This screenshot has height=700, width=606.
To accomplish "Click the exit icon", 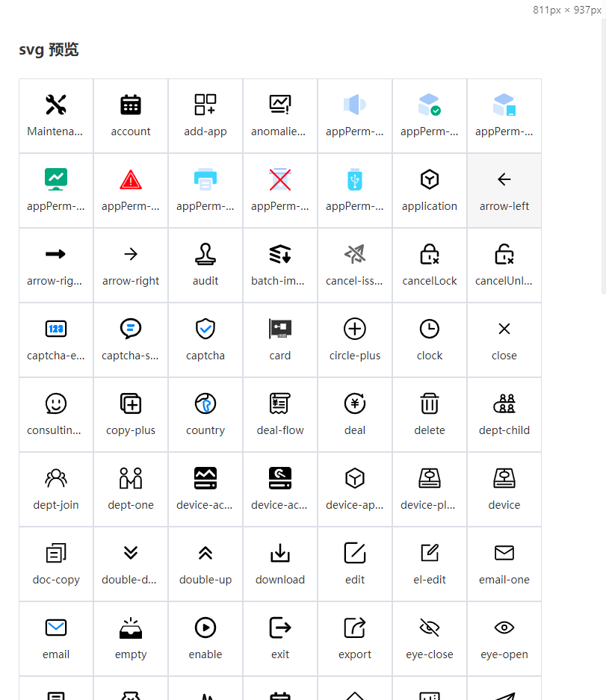I will [x=280, y=628].
